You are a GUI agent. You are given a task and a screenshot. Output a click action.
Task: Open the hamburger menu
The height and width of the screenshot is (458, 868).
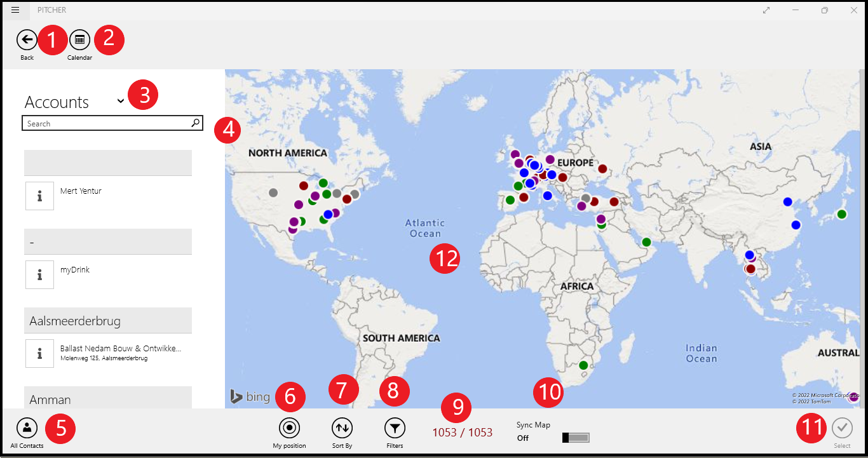click(x=15, y=10)
